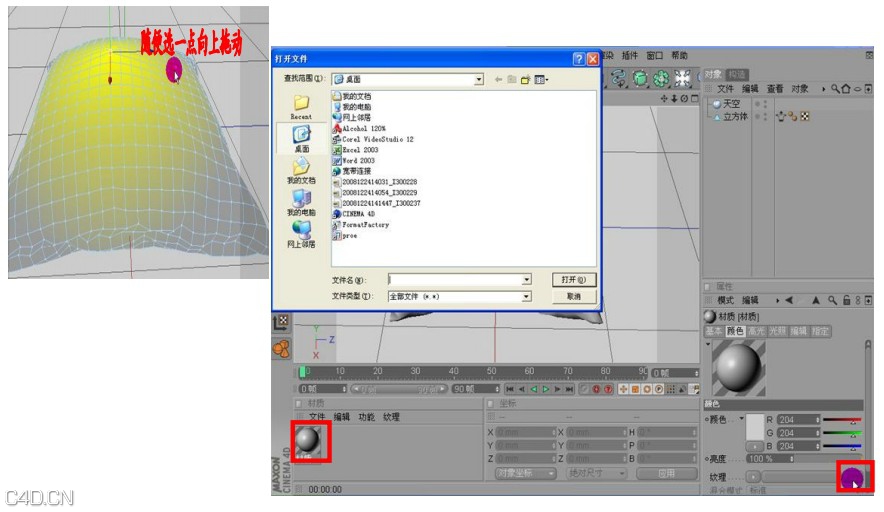This screenshot has height=512, width=884.
Task: Click the red record keyframe button
Action: (x=596, y=389)
